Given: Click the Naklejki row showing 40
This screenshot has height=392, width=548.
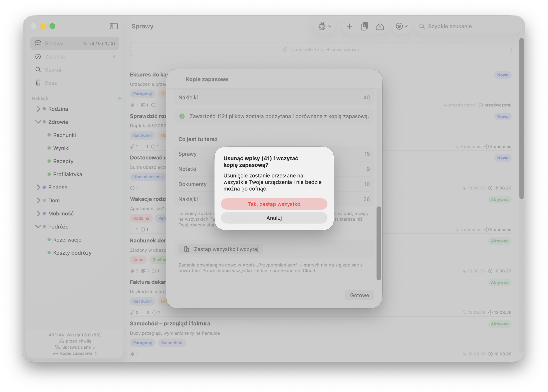Looking at the screenshot, I should pyautogui.click(x=274, y=97).
